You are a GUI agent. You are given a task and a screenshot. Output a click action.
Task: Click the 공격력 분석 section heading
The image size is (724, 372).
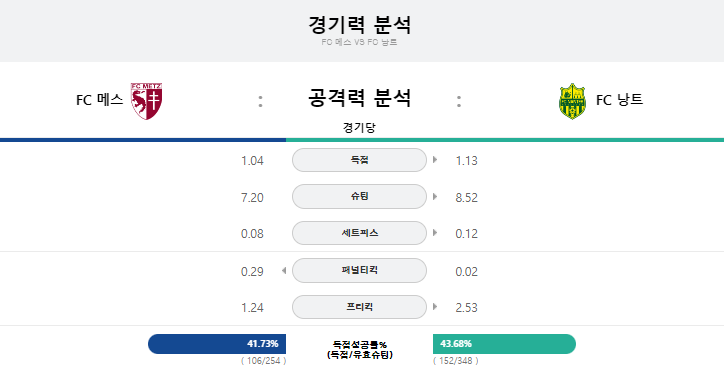pyautogui.click(x=359, y=98)
